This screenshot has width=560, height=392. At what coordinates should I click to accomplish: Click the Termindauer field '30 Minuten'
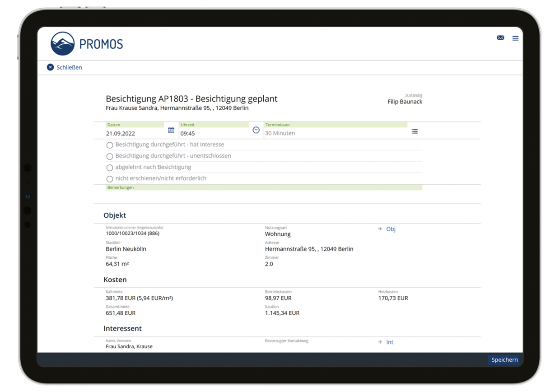(334, 134)
